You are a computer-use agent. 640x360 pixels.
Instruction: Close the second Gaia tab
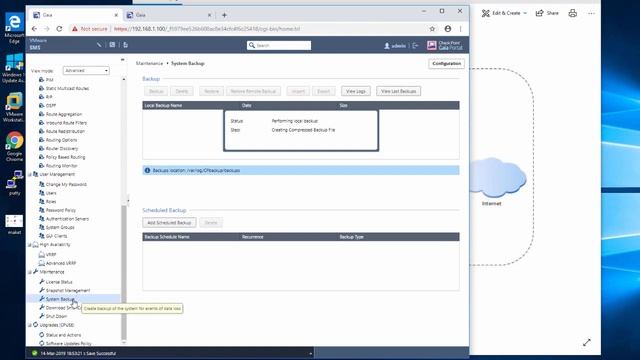209,15
